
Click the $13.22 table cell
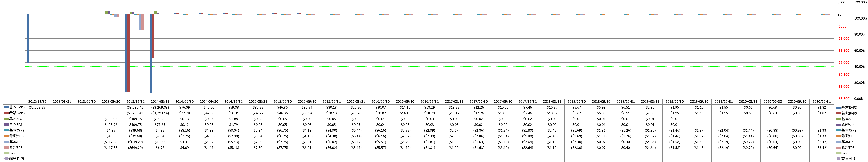(x=454, y=107)
